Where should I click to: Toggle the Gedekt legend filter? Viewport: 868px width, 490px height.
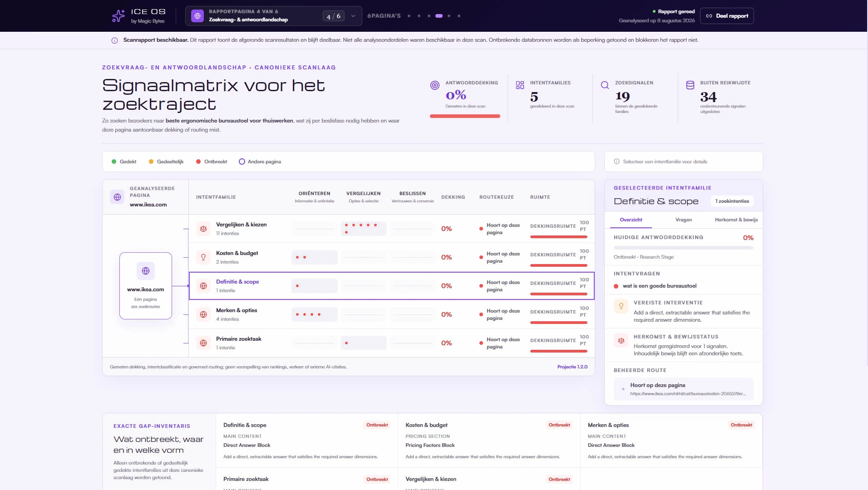124,162
